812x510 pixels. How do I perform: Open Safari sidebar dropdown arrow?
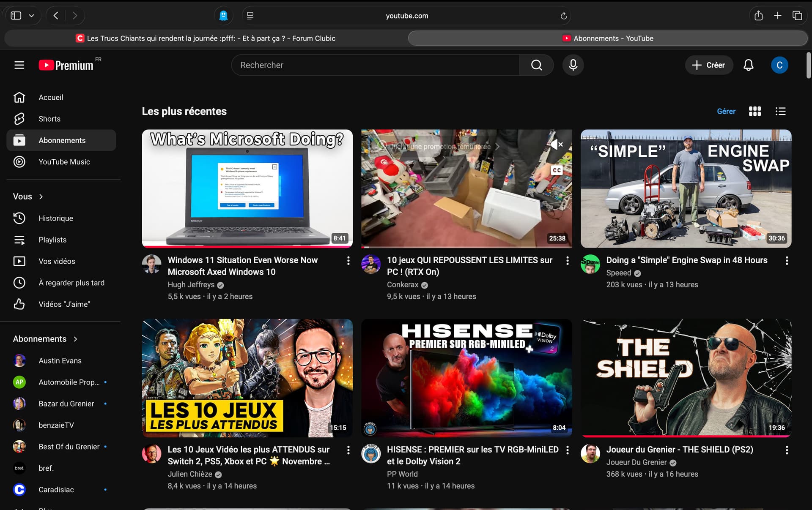tap(31, 16)
